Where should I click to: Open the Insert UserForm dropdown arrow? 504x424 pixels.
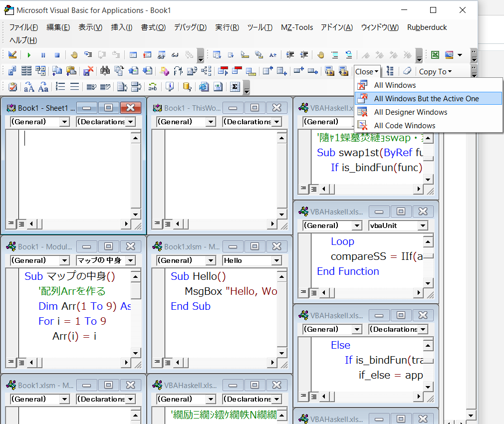(460, 55)
